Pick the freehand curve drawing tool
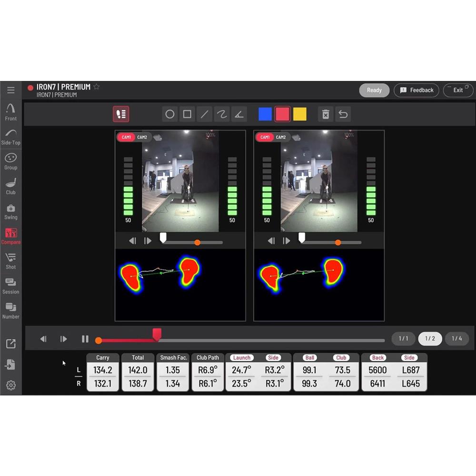 click(222, 114)
